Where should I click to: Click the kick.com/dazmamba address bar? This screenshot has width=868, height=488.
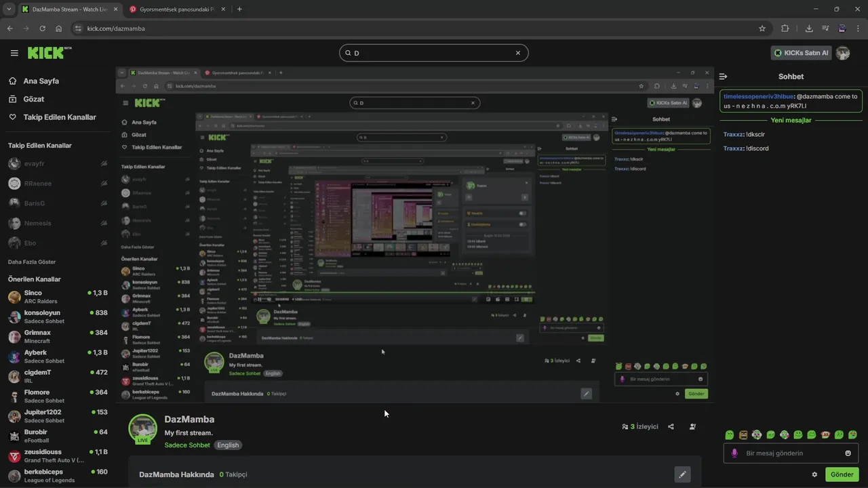click(x=420, y=28)
